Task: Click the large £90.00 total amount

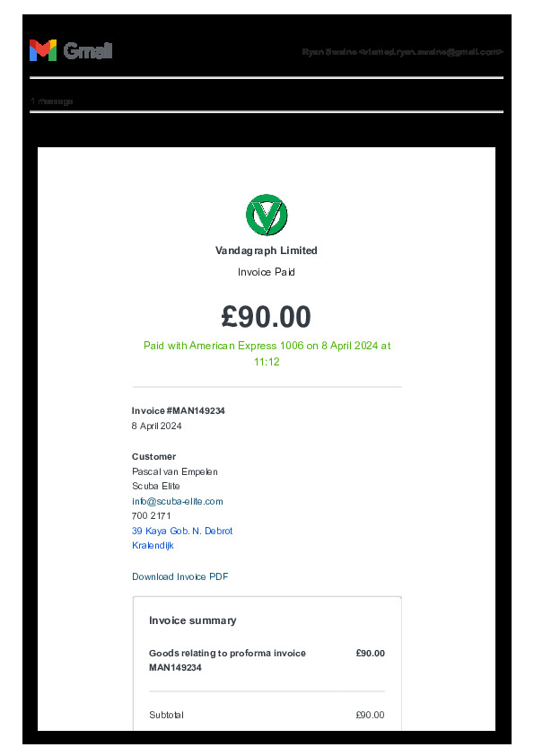Action: point(266,317)
